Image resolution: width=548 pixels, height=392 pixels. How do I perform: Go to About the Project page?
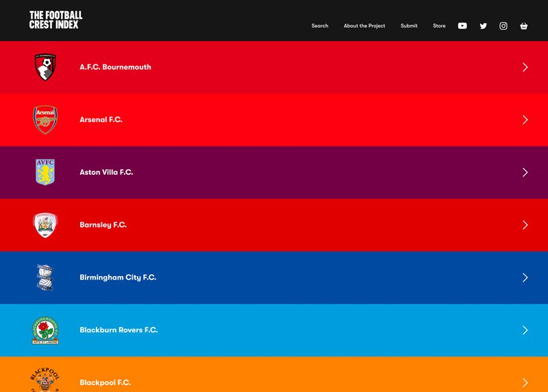pyautogui.click(x=364, y=26)
